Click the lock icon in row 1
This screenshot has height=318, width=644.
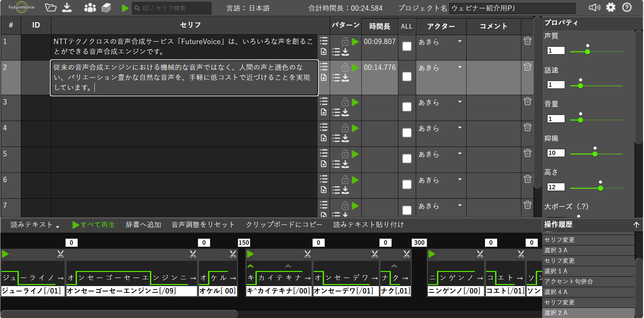click(345, 42)
